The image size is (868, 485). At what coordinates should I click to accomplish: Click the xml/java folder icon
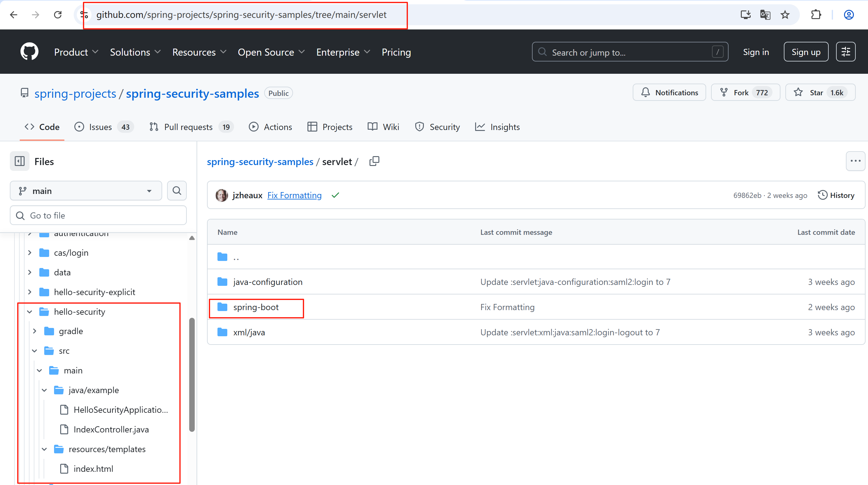click(x=222, y=332)
